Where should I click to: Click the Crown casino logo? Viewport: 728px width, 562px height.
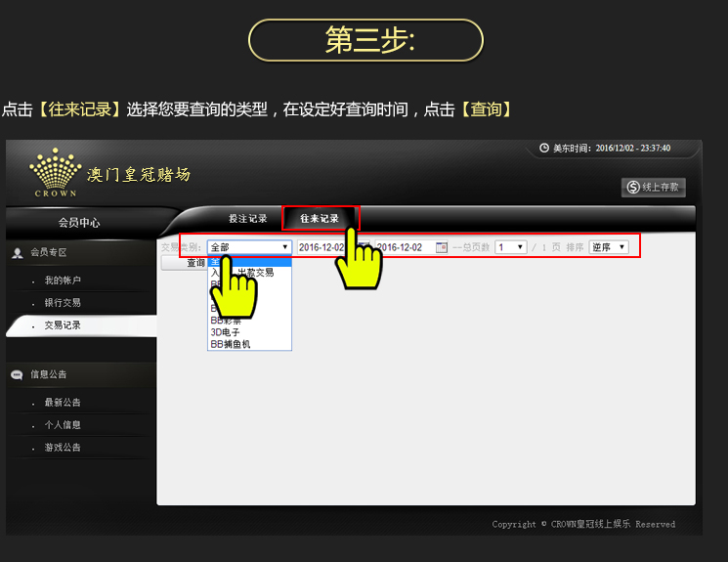click(55, 174)
